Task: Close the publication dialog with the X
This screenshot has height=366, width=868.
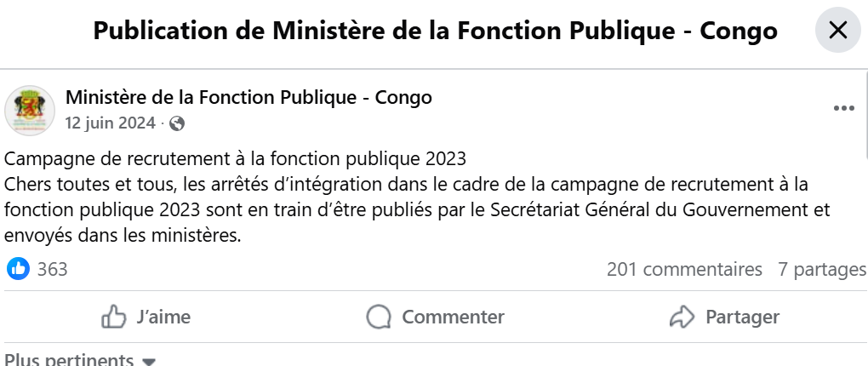Action: click(837, 31)
